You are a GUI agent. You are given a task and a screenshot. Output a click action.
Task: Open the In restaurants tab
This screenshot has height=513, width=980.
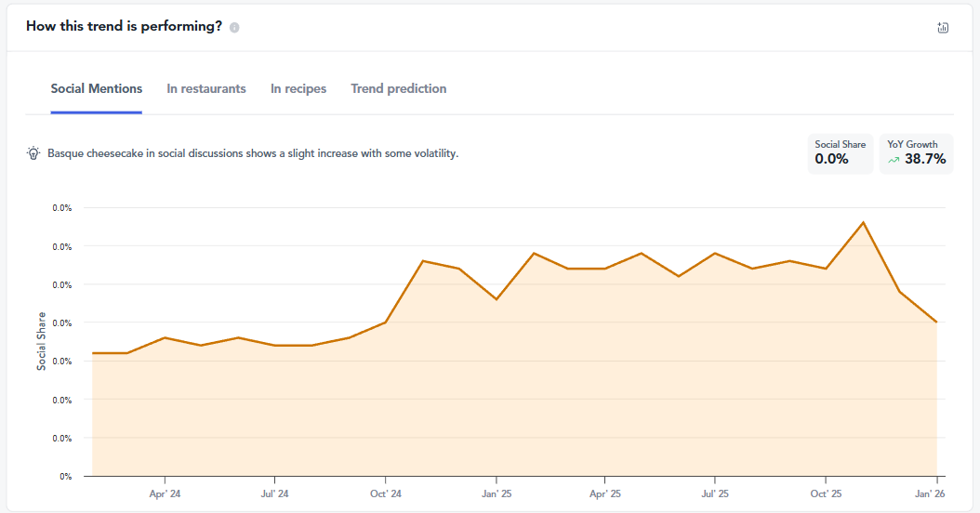coord(206,89)
